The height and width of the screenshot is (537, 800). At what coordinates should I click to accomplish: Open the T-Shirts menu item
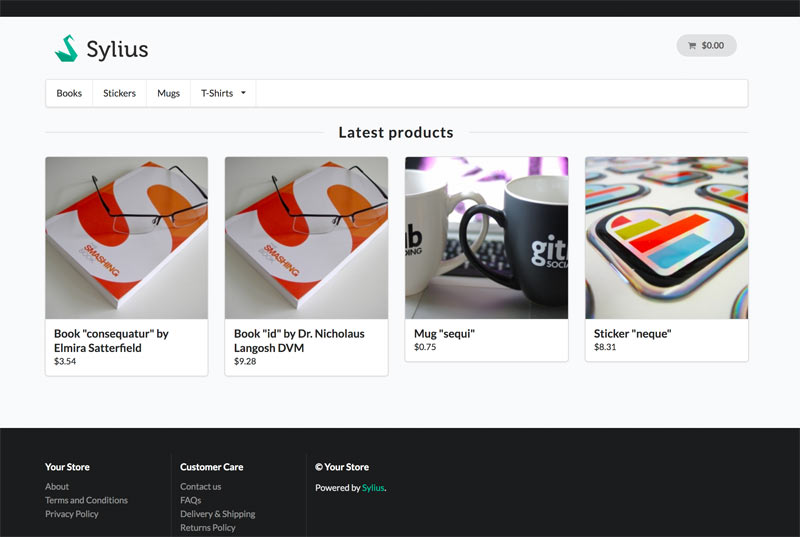coord(217,94)
